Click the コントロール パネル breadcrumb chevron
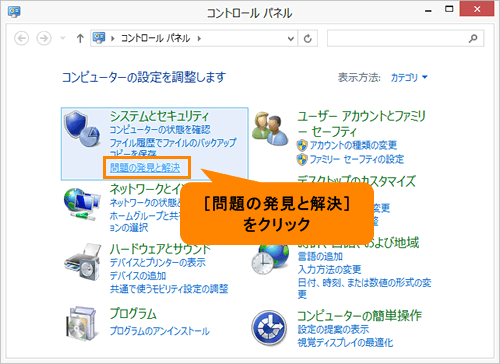 (199, 39)
